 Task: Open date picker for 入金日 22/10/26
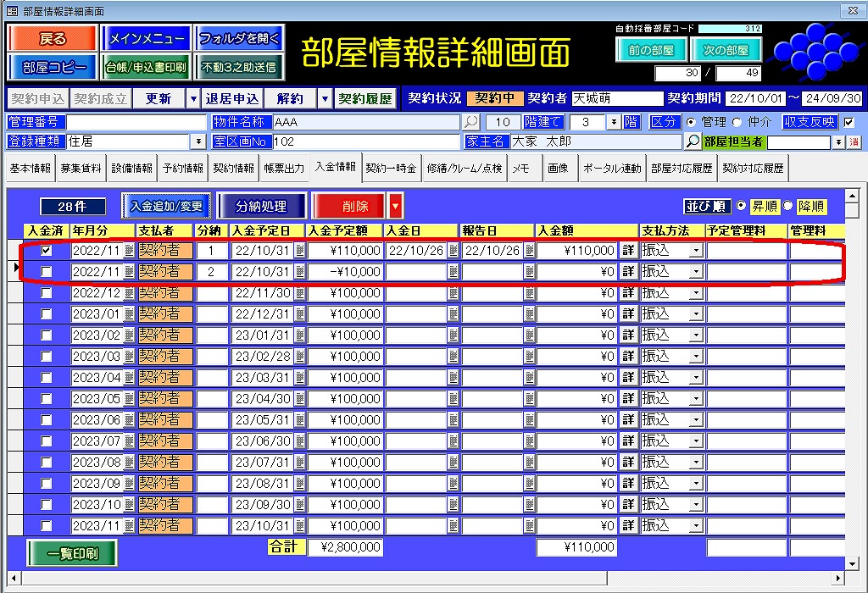coord(453,251)
